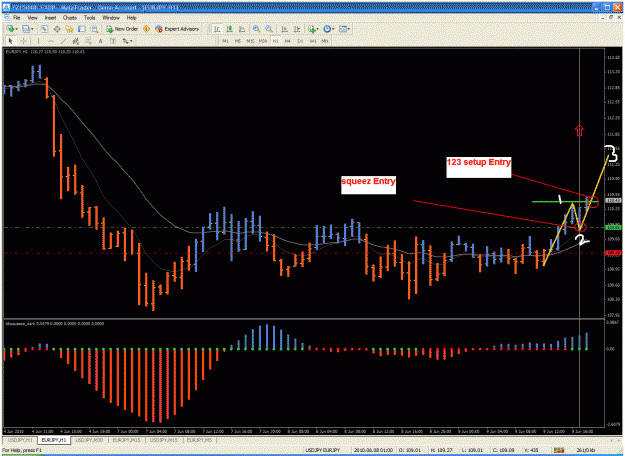Expand the Profiles dropdown arrow

[32, 29]
